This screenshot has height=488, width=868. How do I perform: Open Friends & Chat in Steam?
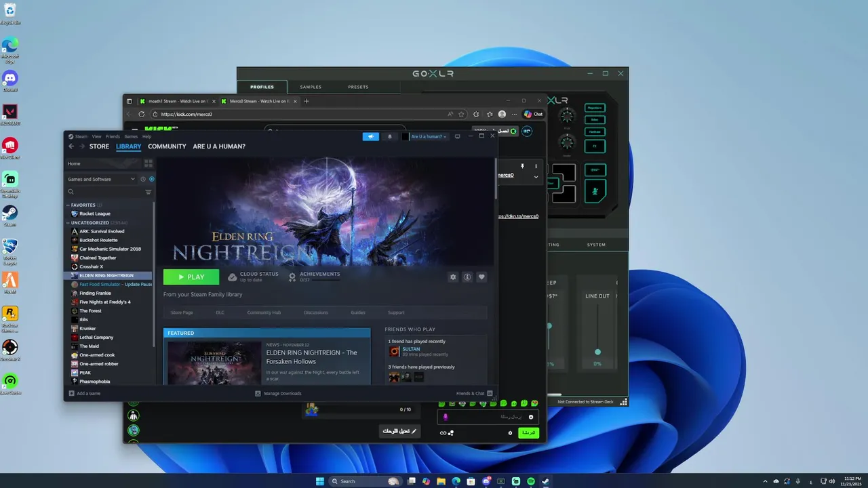coord(474,393)
